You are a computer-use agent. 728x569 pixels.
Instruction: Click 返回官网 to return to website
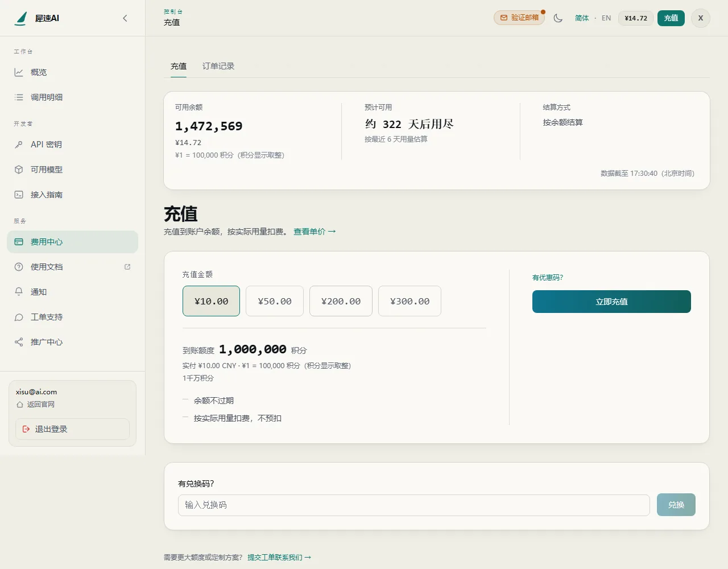(35, 405)
